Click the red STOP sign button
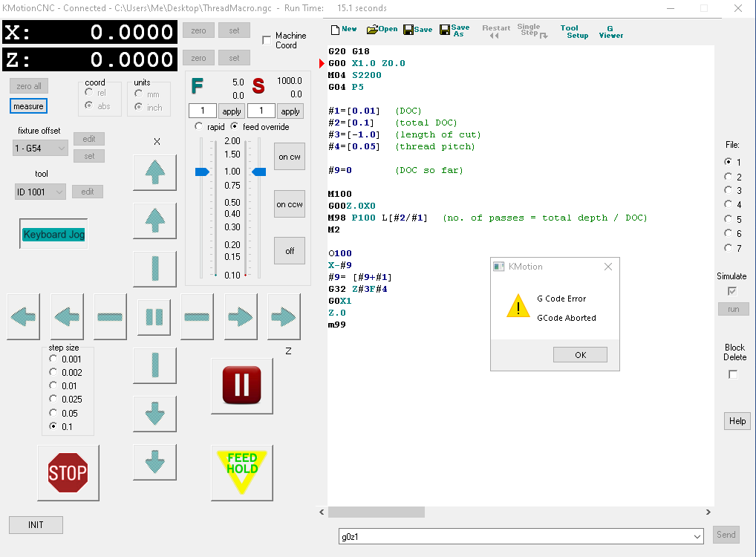 pyautogui.click(x=68, y=472)
